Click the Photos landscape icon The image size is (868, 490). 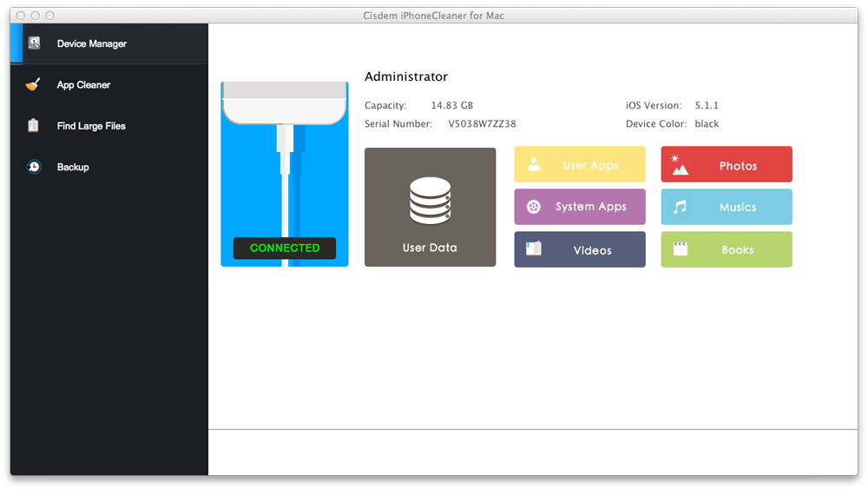[680, 164]
